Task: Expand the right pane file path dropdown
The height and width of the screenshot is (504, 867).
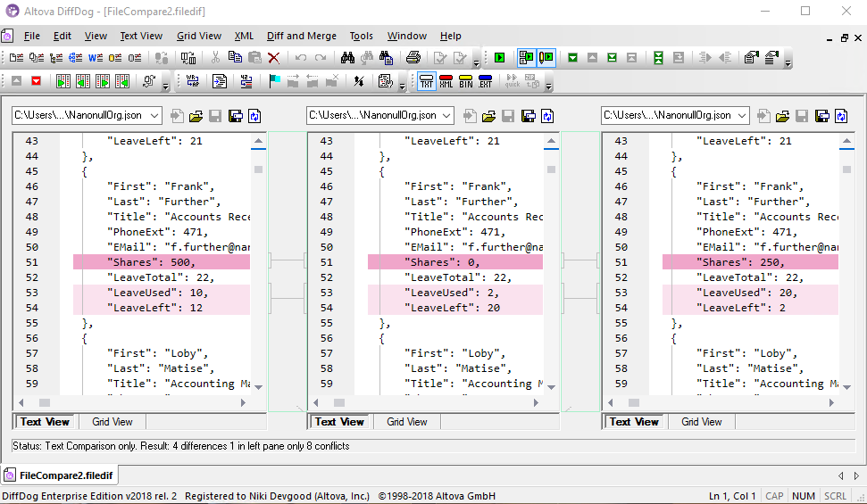Action: pyautogui.click(x=742, y=116)
